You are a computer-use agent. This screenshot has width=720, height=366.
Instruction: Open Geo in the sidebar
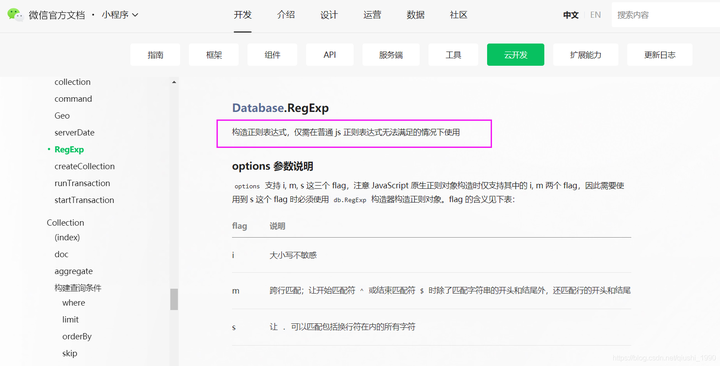tap(62, 116)
